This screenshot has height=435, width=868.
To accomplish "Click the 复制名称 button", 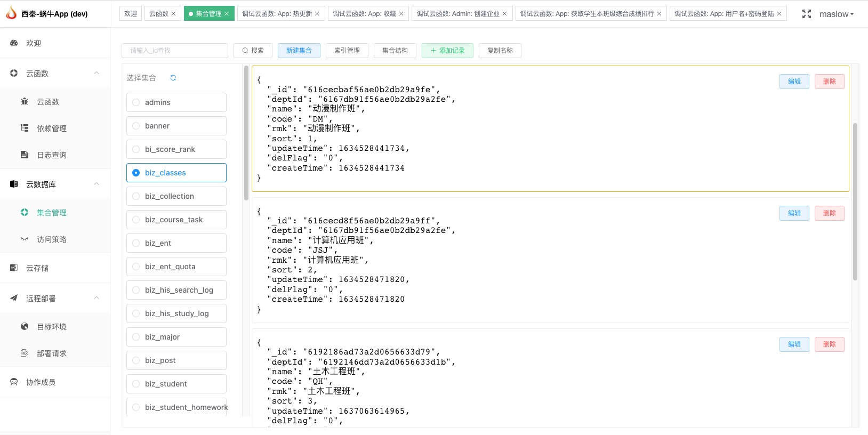I will [500, 51].
